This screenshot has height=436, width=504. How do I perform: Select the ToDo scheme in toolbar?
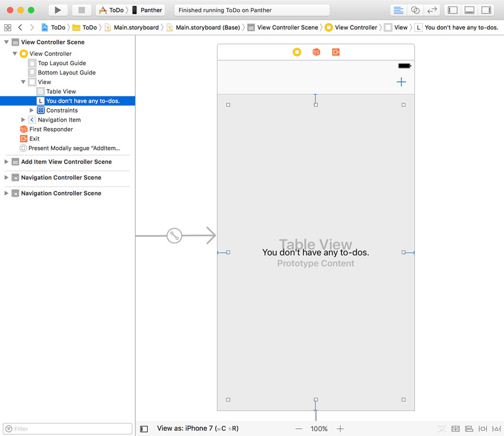pyautogui.click(x=111, y=10)
